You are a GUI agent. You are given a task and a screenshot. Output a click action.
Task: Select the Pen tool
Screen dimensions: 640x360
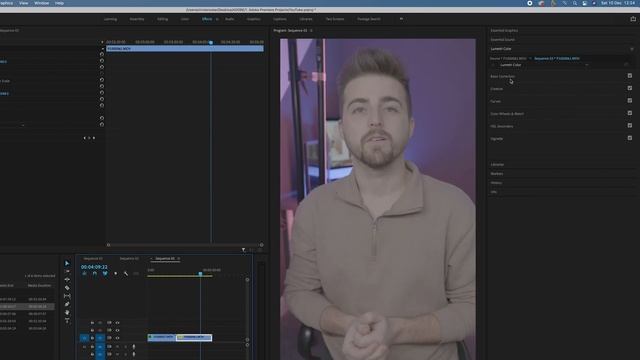coord(67,304)
